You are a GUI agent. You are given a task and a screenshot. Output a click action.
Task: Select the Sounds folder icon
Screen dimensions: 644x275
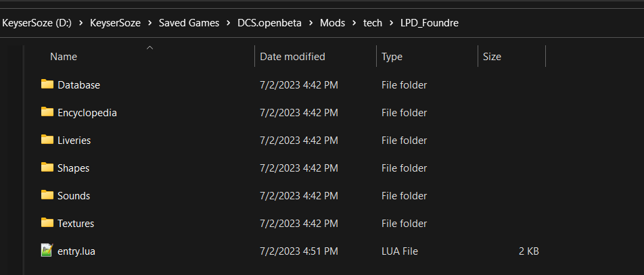coord(47,195)
